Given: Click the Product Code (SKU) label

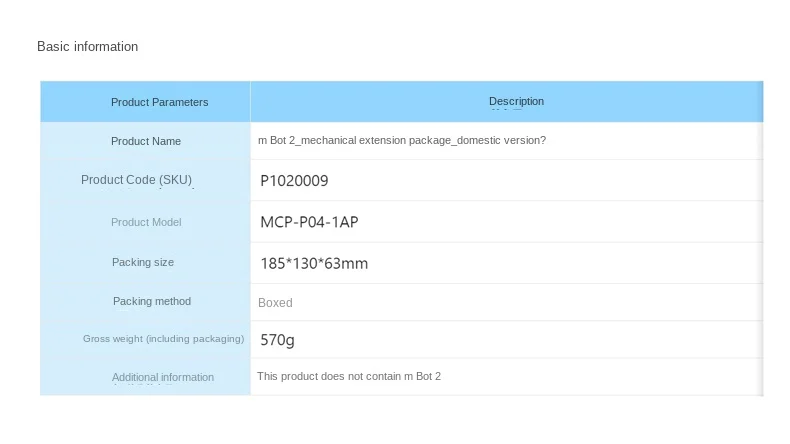Looking at the screenshot, I should [136, 180].
